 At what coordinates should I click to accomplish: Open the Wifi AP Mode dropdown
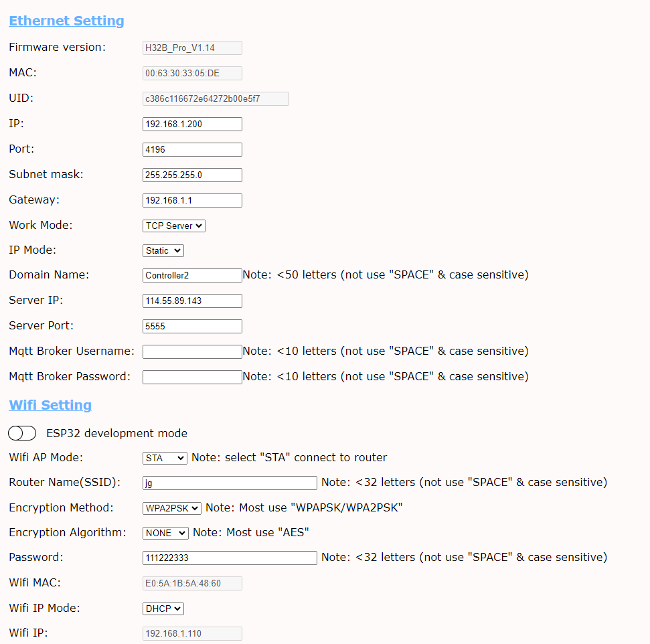click(x=165, y=458)
